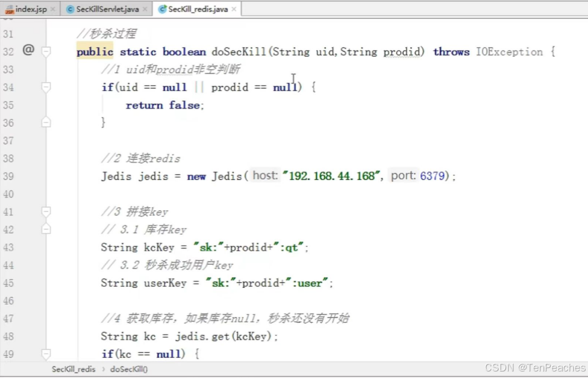Click the //秒杀过程 comment on line 31
Viewport: 588px width, 378px height.
click(106, 34)
